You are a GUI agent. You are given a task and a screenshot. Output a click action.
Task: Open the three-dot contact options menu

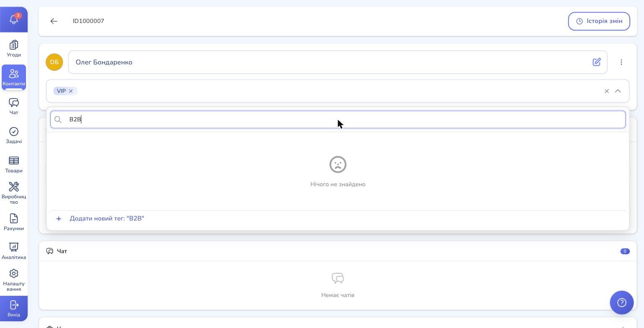(621, 62)
